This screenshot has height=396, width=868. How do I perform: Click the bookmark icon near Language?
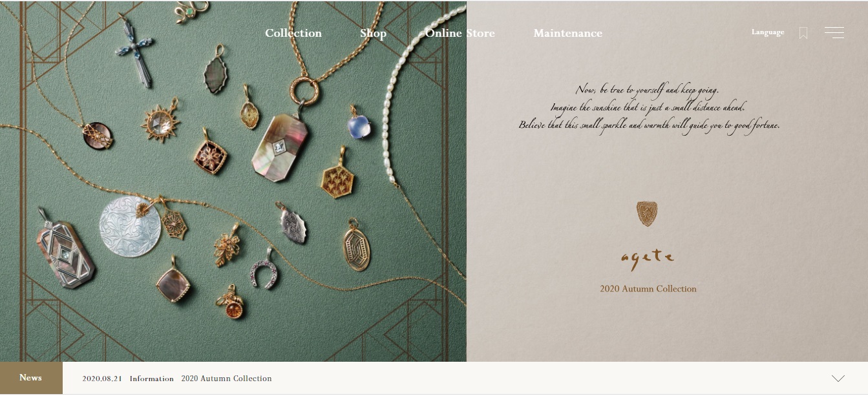[x=803, y=33]
